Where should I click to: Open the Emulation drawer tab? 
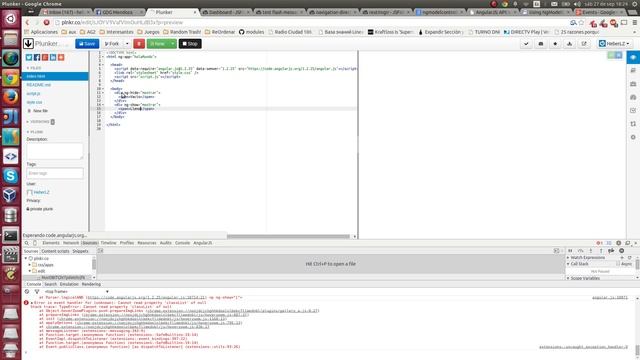click(x=69, y=284)
